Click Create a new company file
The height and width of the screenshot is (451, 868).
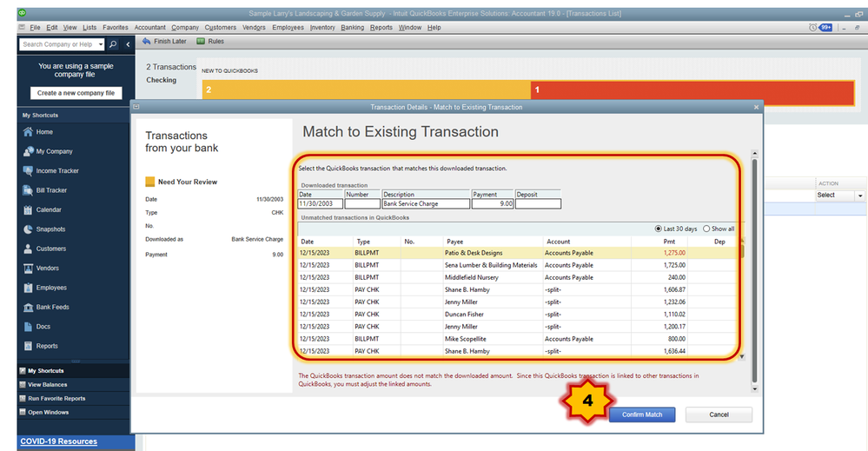click(76, 93)
